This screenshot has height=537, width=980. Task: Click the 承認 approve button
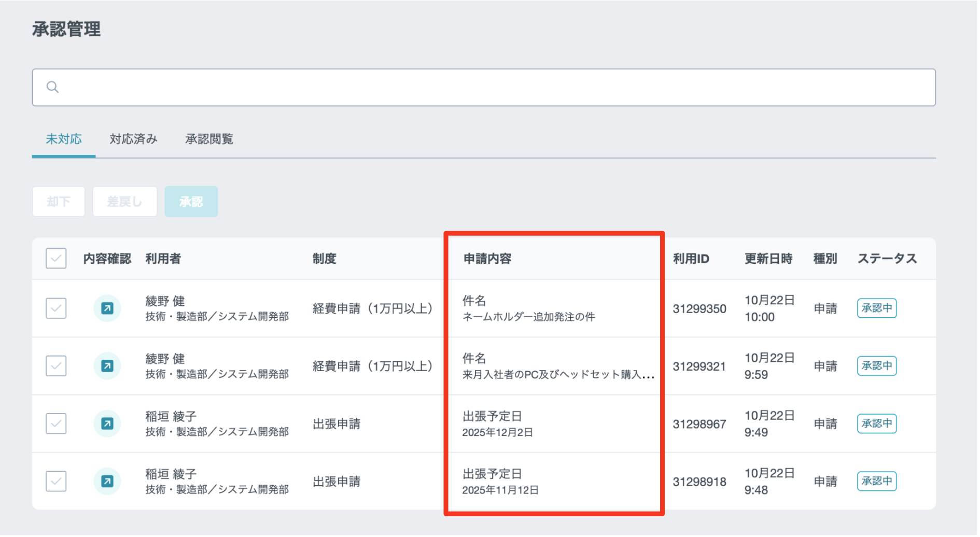pos(191,202)
